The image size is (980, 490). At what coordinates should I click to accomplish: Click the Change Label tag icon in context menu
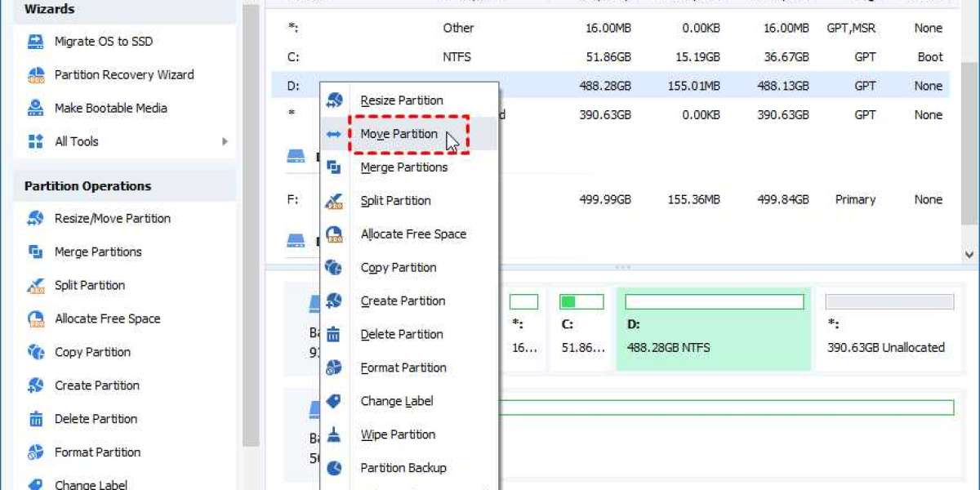click(x=334, y=402)
